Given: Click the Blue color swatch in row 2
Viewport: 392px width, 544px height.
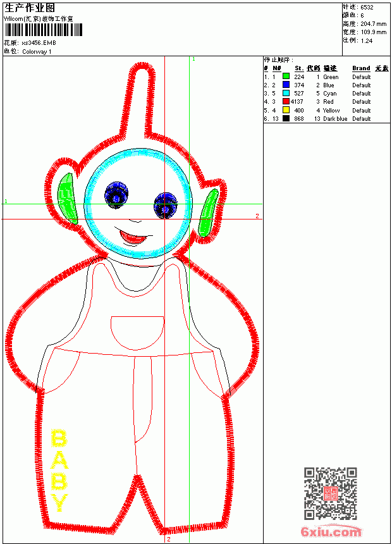Looking at the screenshot, I should coord(286,84).
